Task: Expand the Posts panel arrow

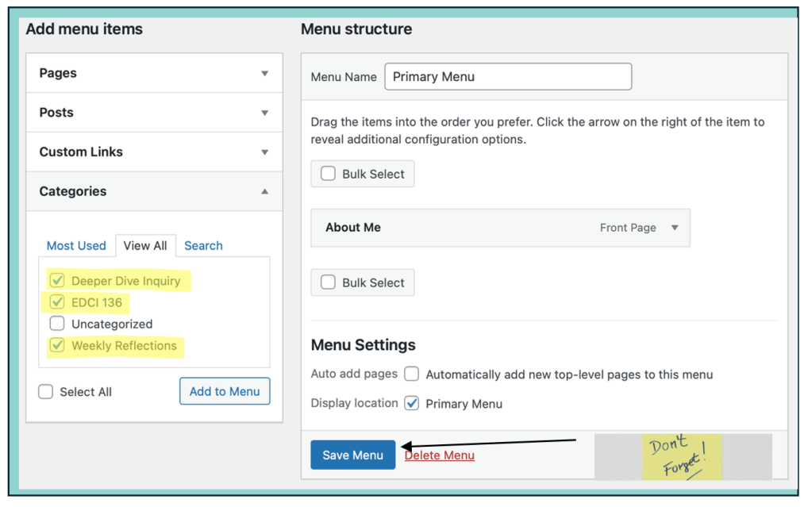Action: point(264,113)
